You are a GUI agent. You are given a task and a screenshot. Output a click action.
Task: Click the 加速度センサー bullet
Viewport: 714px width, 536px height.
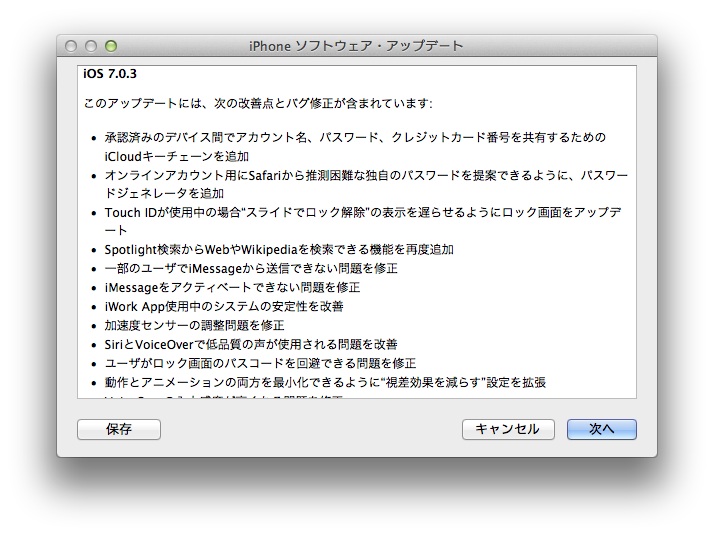pos(194,325)
